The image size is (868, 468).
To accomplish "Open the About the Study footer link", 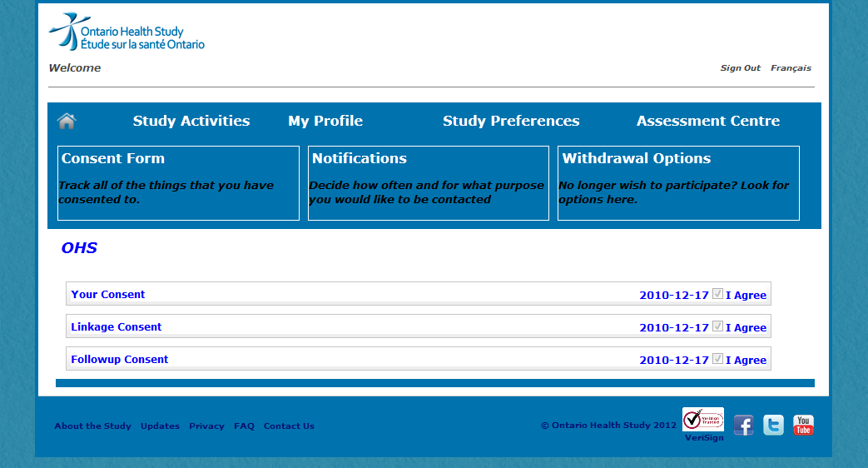I will pyautogui.click(x=93, y=426).
